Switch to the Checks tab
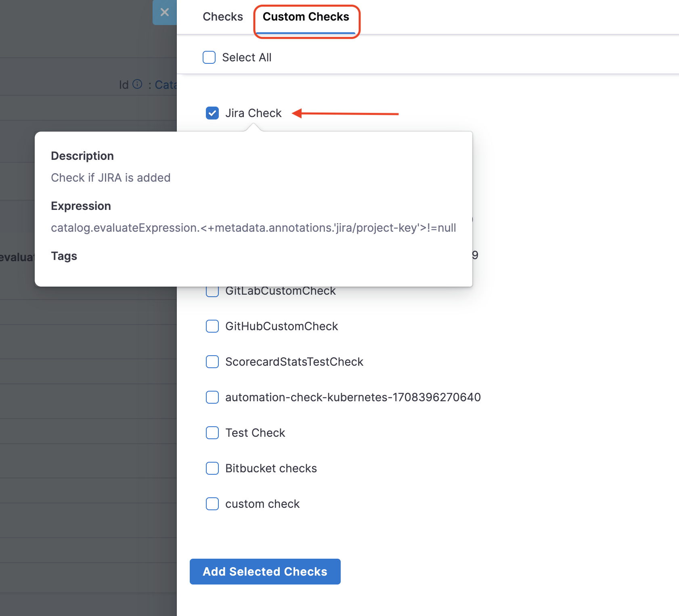Screen dimensions: 679x616 tap(222, 17)
